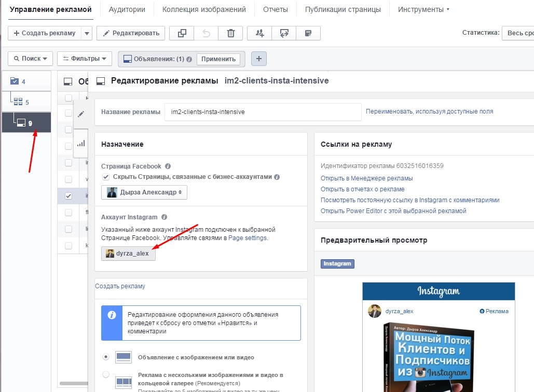Click the ad name input field
534x392 pixels.
262,111
